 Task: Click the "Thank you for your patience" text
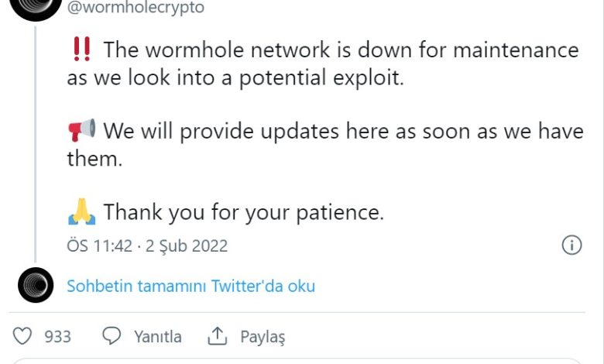pyautogui.click(x=244, y=211)
